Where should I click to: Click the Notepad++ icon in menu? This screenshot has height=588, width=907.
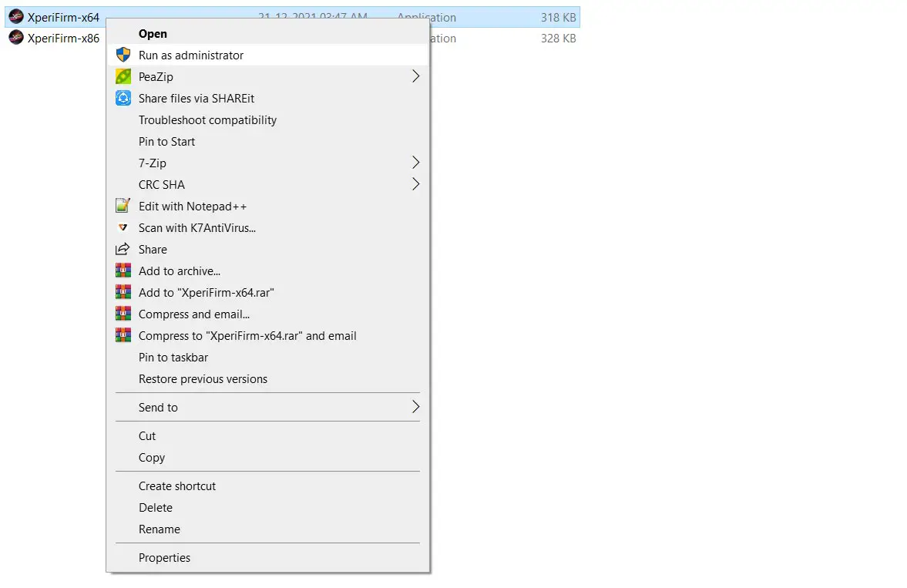123,206
